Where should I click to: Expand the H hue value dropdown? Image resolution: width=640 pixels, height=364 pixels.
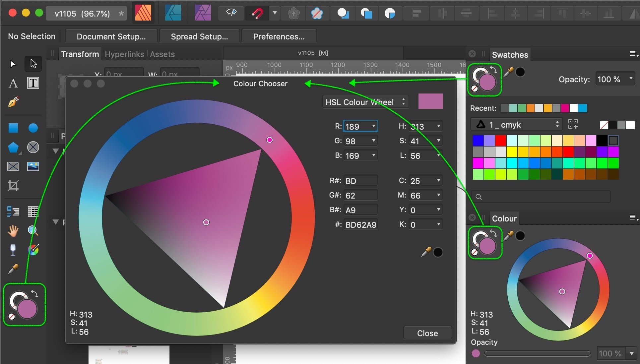click(x=439, y=126)
